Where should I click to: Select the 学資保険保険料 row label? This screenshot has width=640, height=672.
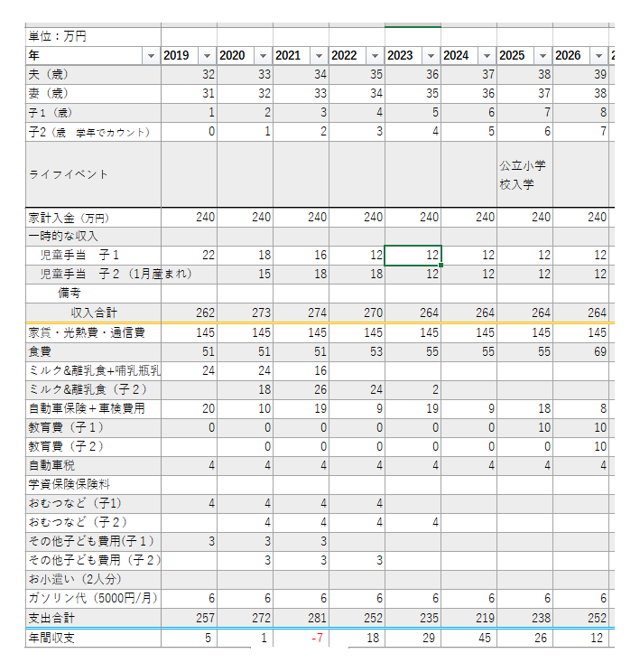(x=93, y=485)
